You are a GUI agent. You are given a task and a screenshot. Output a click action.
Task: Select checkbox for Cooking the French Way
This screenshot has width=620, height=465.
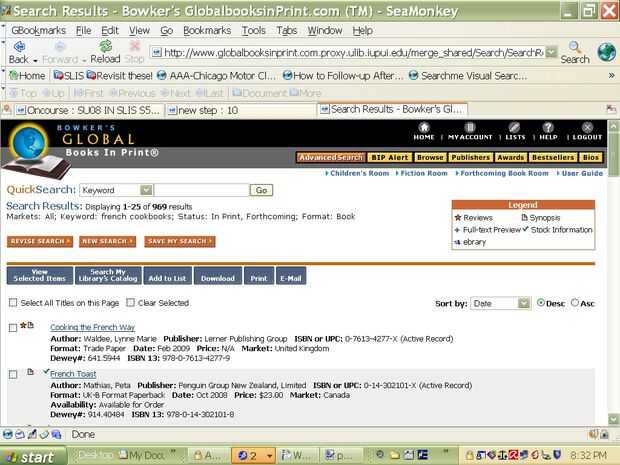point(13,328)
